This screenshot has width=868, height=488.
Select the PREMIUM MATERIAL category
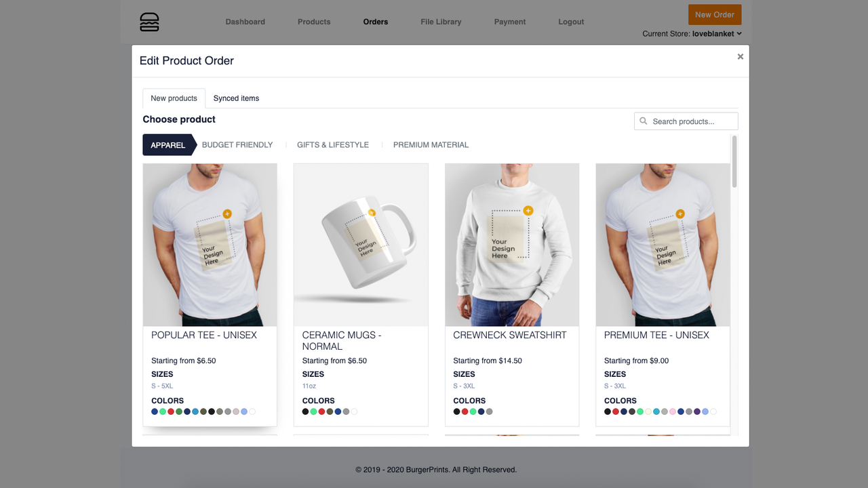pyautogui.click(x=431, y=144)
